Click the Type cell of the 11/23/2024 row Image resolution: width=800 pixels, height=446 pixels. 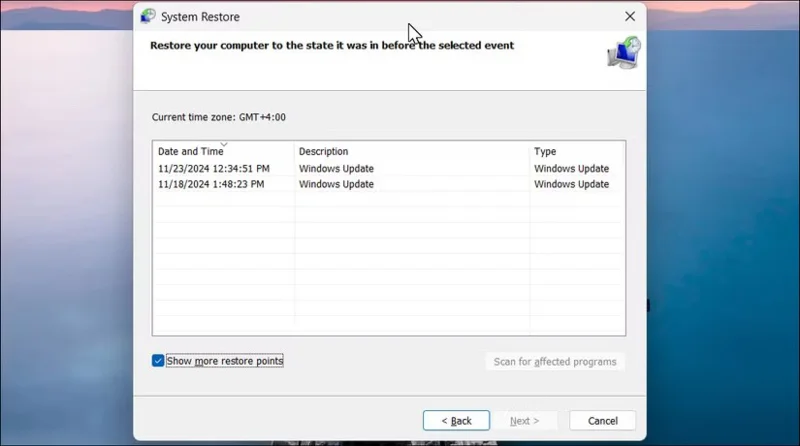point(571,169)
